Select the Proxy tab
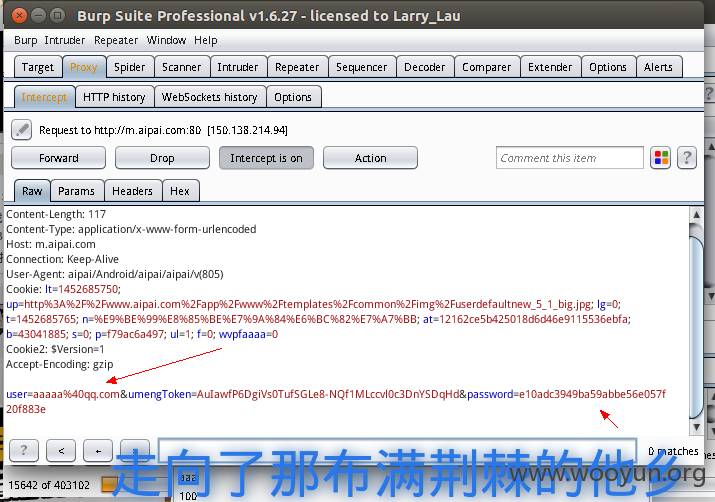 pos(84,67)
